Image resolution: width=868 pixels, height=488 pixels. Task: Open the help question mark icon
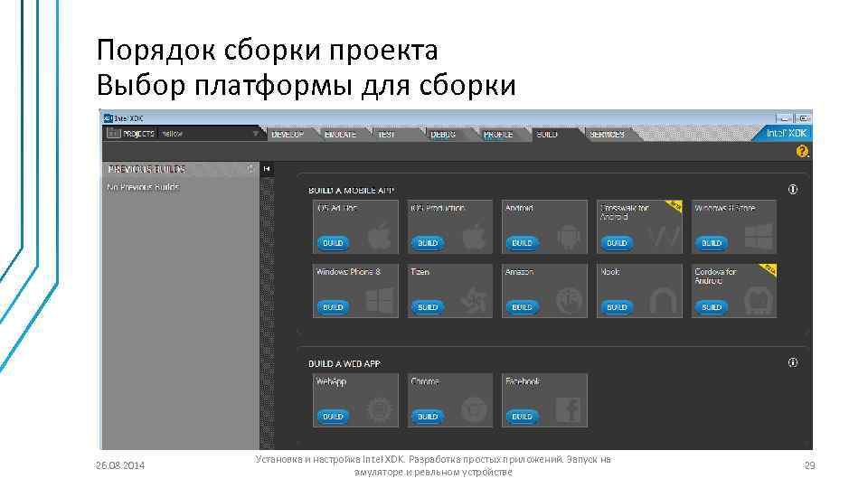pos(802,151)
